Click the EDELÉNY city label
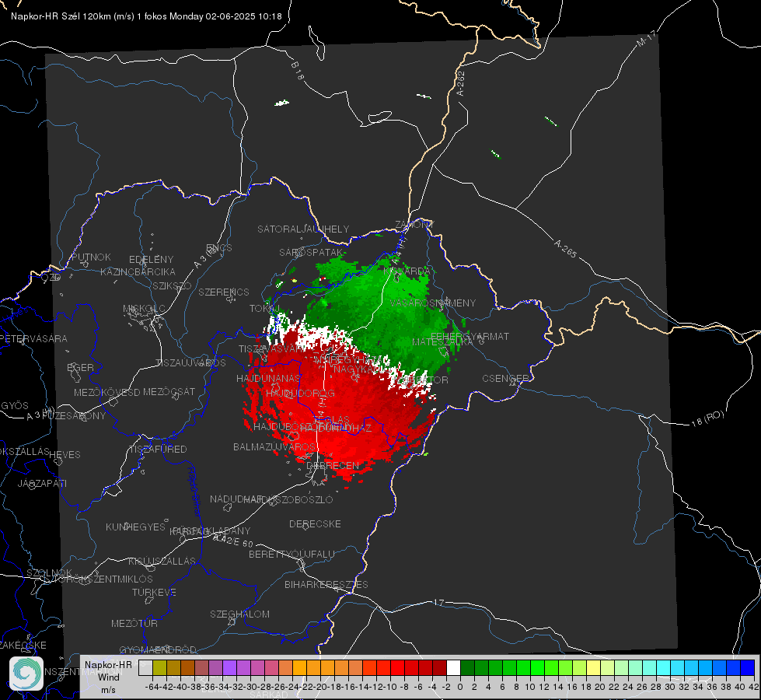 pos(151,260)
